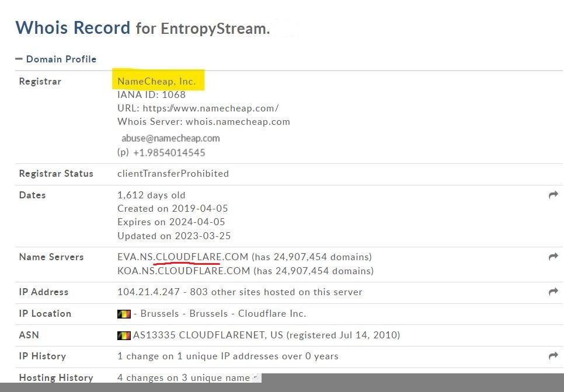Click the small icon after '3 unique name'
564x392 pixels.
coord(254,376)
